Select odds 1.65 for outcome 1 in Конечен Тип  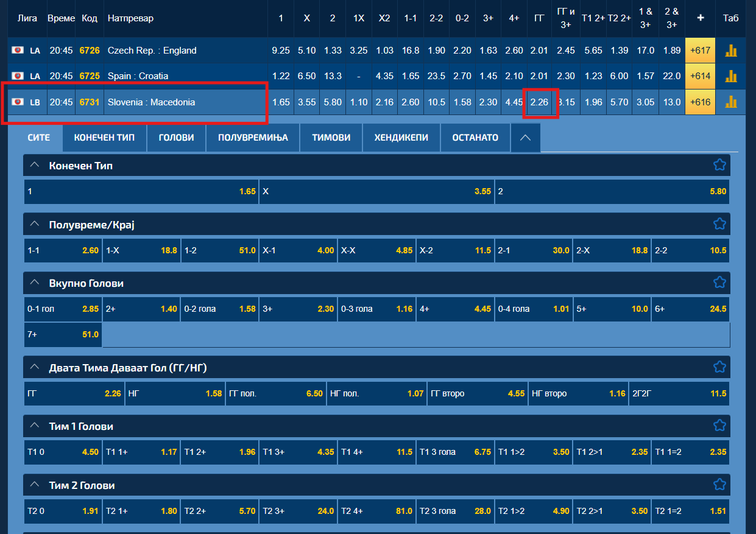pyautogui.click(x=141, y=191)
